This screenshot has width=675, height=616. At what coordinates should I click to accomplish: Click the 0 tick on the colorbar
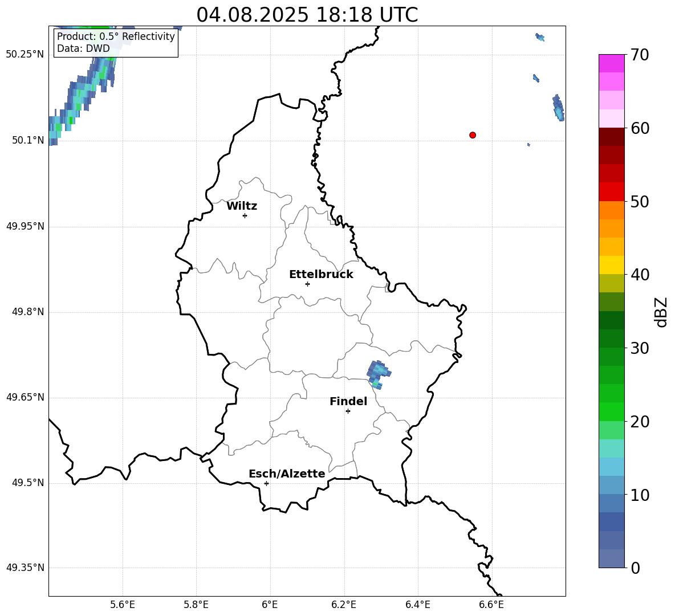(635, 568)
